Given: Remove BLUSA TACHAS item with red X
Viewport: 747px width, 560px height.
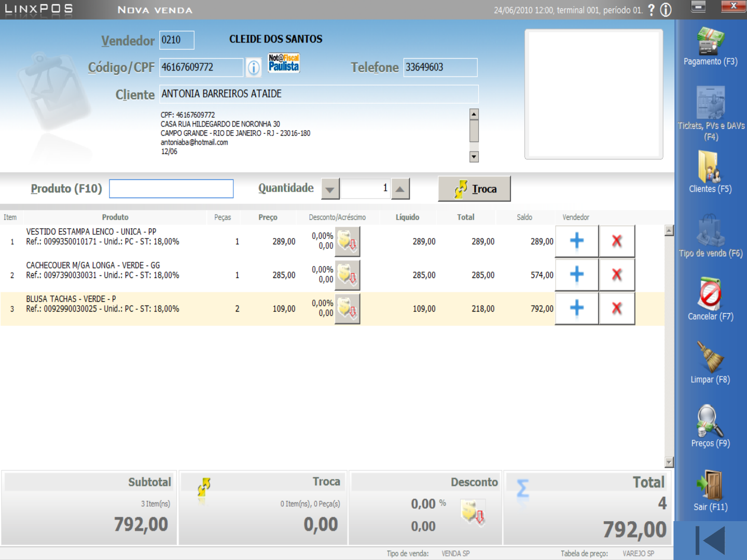Looking at the screenshot, I should coord(617,309).
